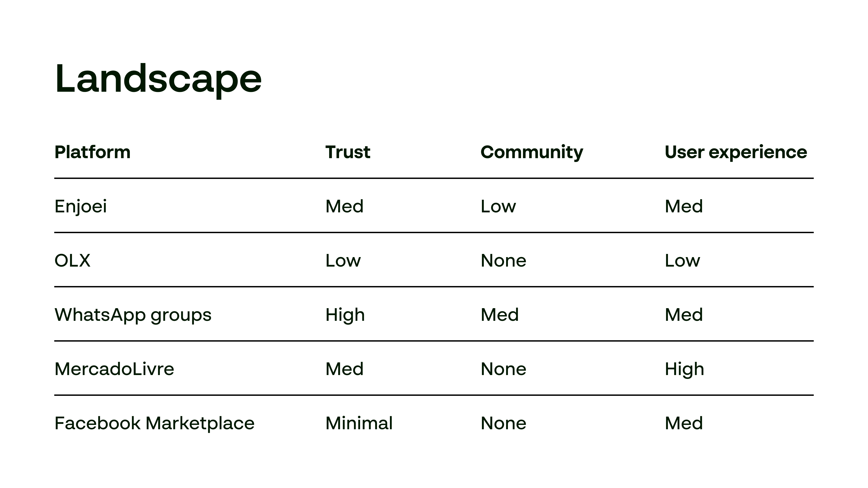Click MercadoLivre's High user experience value

tap(684, 369)
